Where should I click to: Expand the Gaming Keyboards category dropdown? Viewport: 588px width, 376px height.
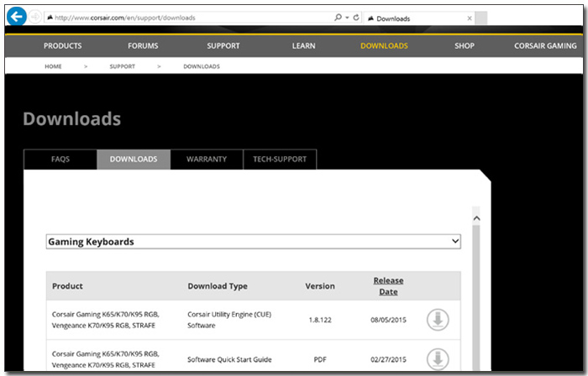tap(254, 242)
